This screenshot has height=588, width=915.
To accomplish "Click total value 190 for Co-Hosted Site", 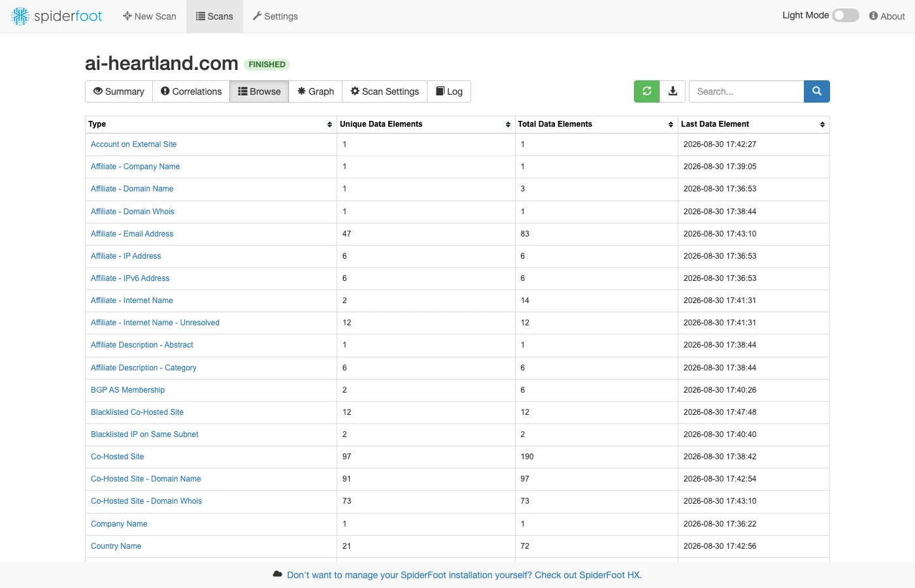I will (527, 457).
